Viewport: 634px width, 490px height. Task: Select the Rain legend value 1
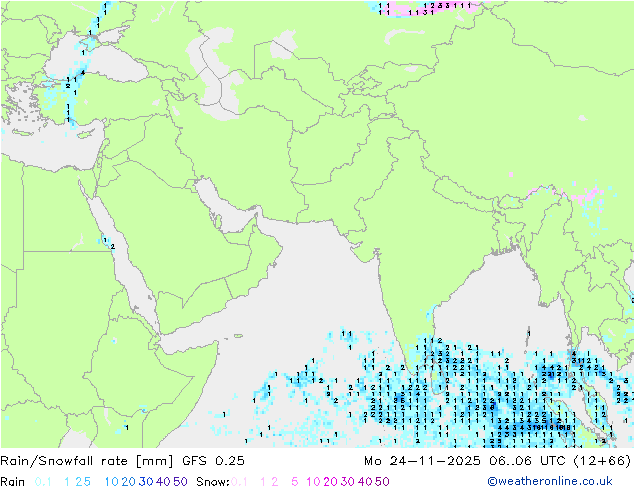click(67, 482)
